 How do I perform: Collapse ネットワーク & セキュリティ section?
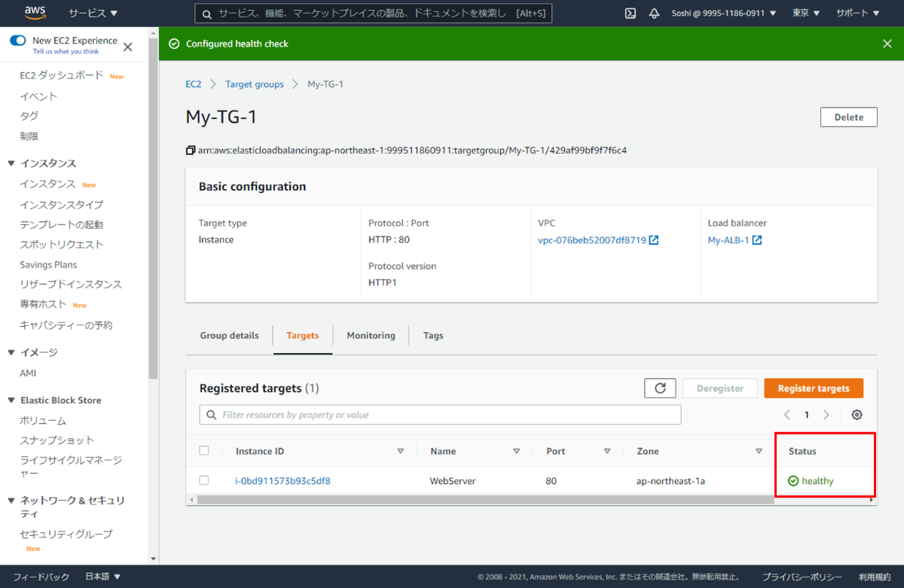(x=11, y=501)
